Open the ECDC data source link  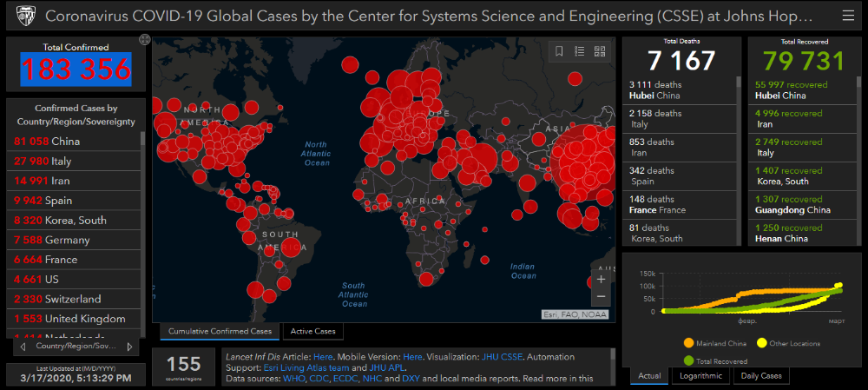346,379
